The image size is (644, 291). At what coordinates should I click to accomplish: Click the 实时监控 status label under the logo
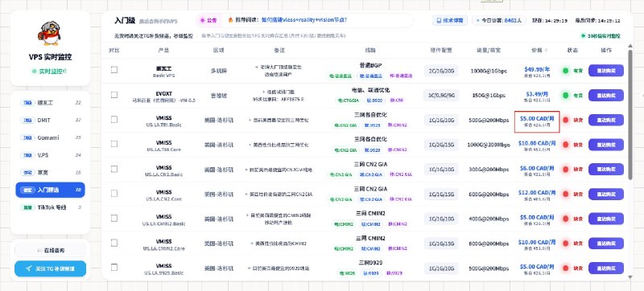(50, 72)
